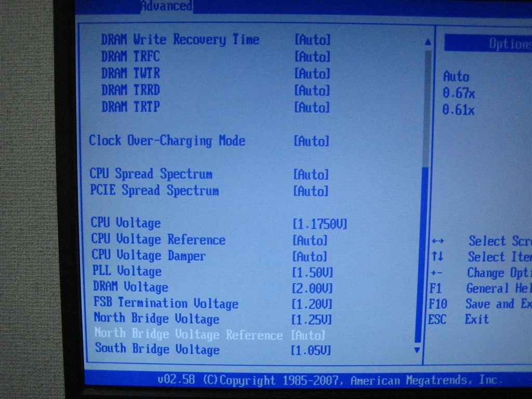Select CPU Spread Spectrum setting
The width and height of the screenshot is (532, 399).
pyautogui.click(x=151, y=174)
